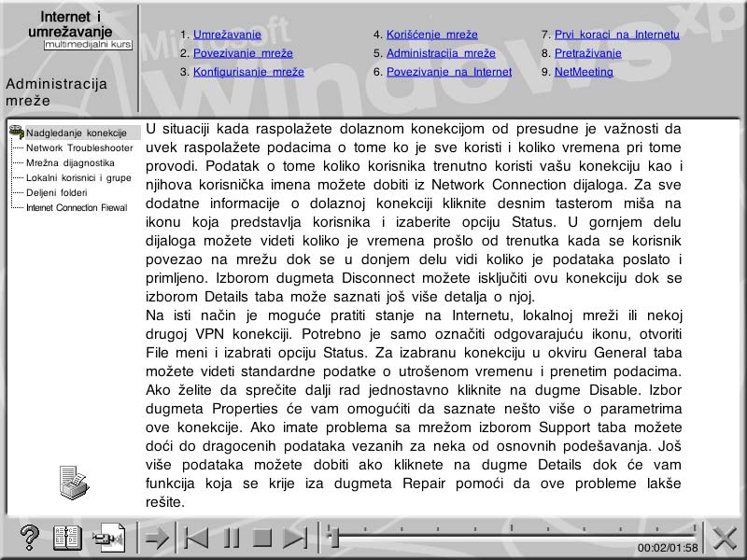Open the Help question mark icon
Viewport: 747px width, 560px height.
28,537
